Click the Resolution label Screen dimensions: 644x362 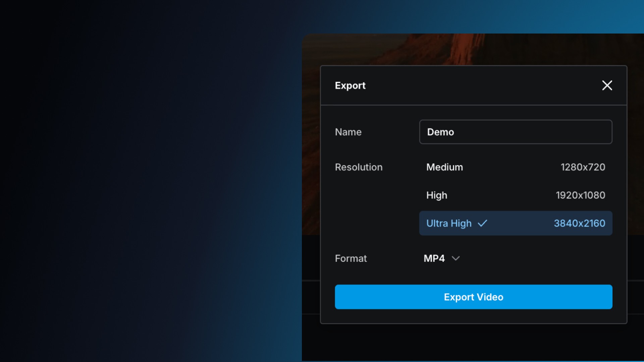(359, 167)
